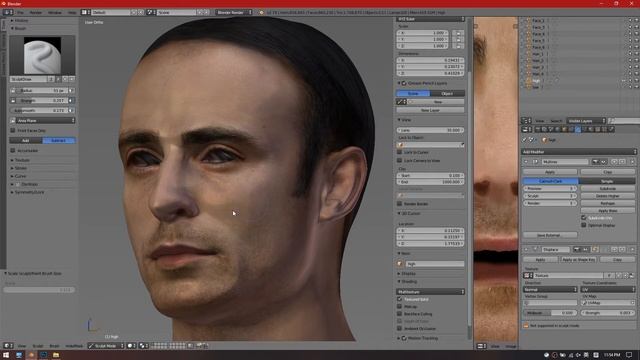Select Scene grease pencil source
This screenshot has width=640, height=360.
pyautogui.click(x=413, y=93)
